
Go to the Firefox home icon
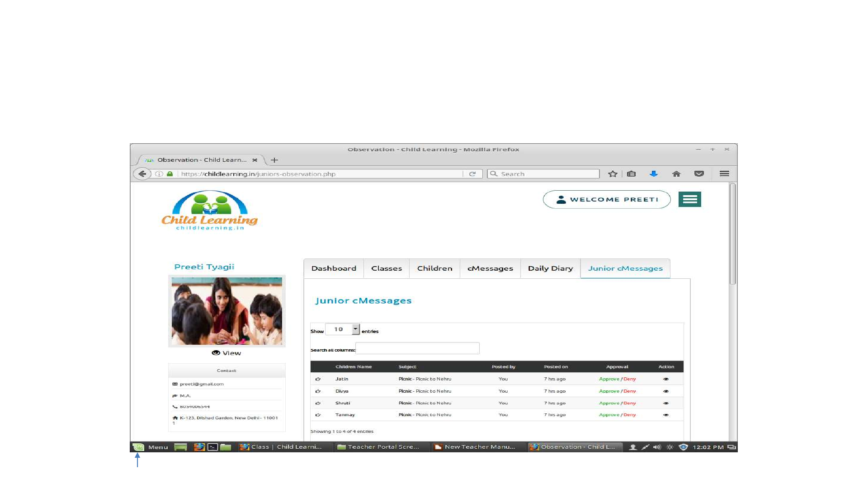676,174
